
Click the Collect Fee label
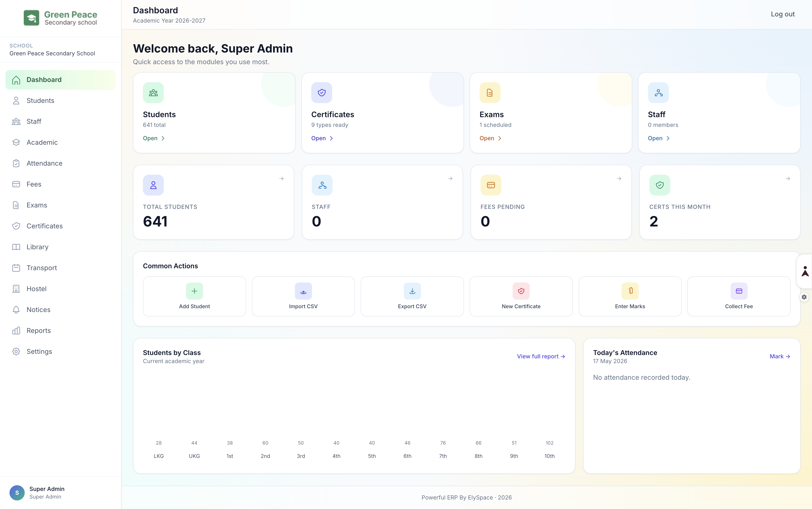(x=739, y=306)
